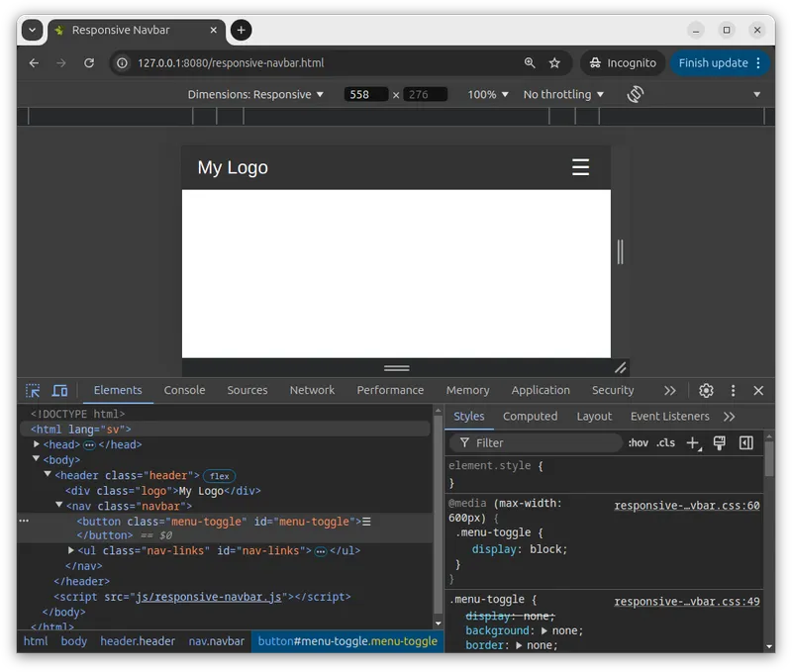
Task: Switch to the Console tab
Action: [x=184, y=391]
